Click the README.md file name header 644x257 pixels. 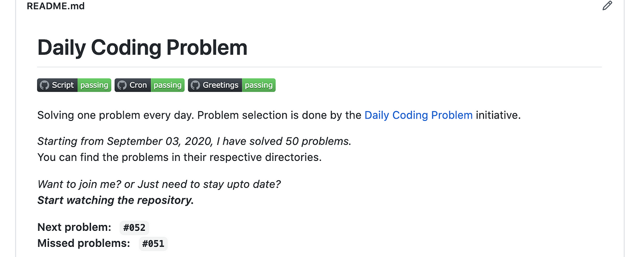(56, 6)
